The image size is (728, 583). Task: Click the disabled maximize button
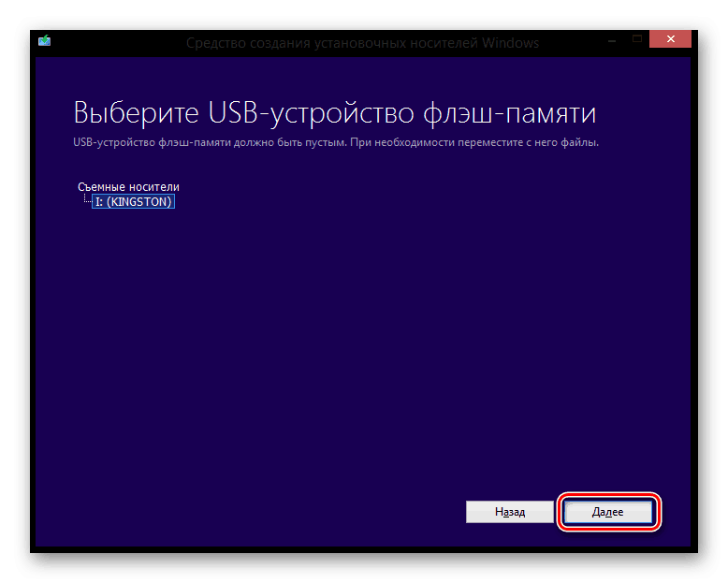(x=637, y=38)
